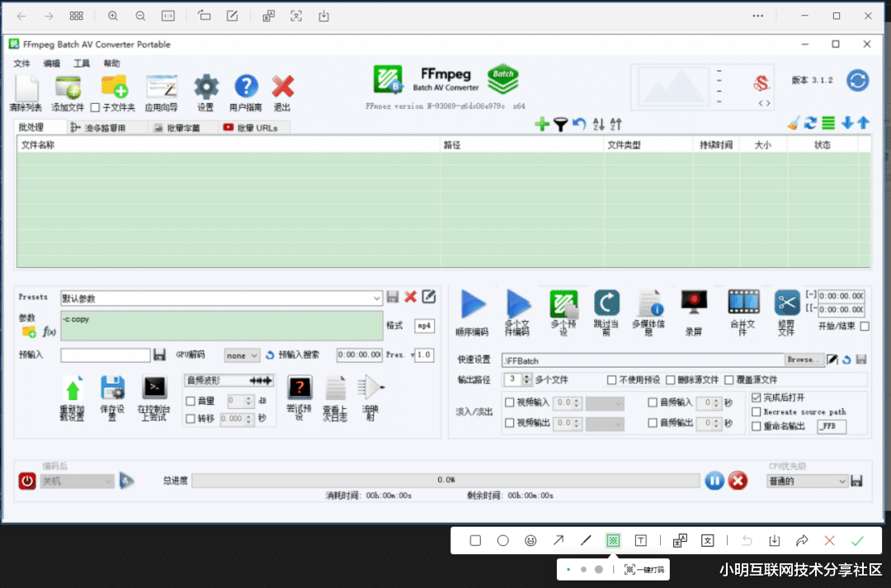Open the CPU优先级 dropdown showing 普通的
Screen dimensions: 891x588
pos(807,481)
